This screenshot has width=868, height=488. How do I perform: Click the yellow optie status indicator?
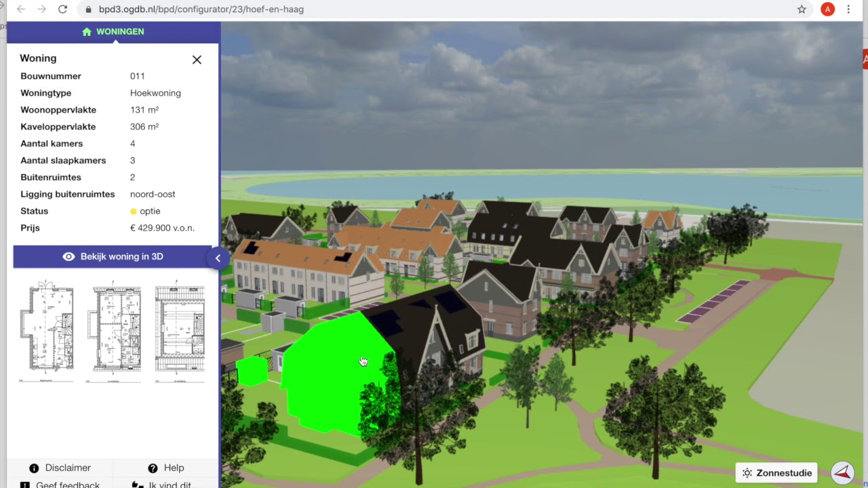tap(133, 211)
